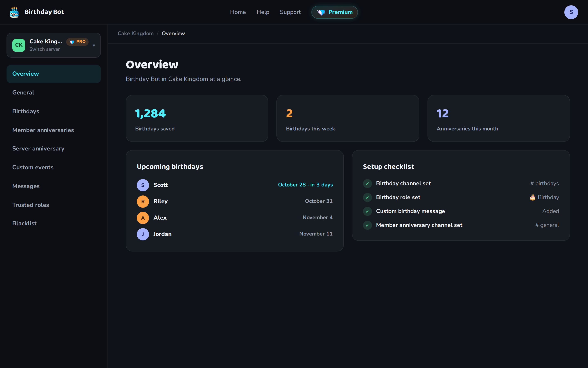588x368 pixels.
Task: Open the Help nav link
Action: [263, 12]
